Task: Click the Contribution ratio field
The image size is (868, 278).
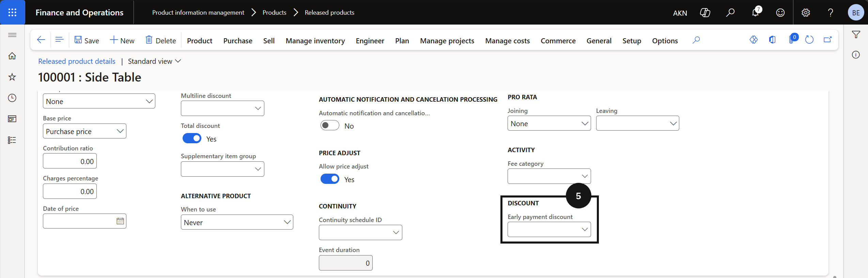Action: click(70, 161)
